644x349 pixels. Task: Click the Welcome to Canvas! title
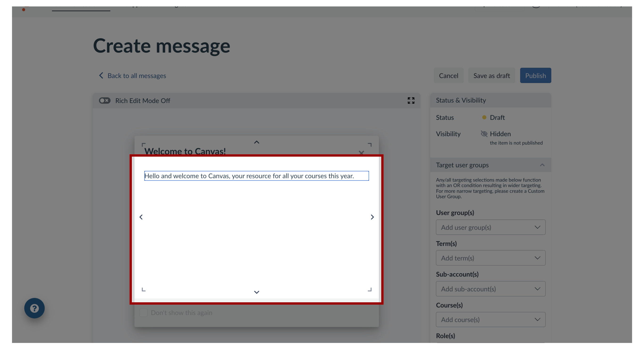click(185, 151)
